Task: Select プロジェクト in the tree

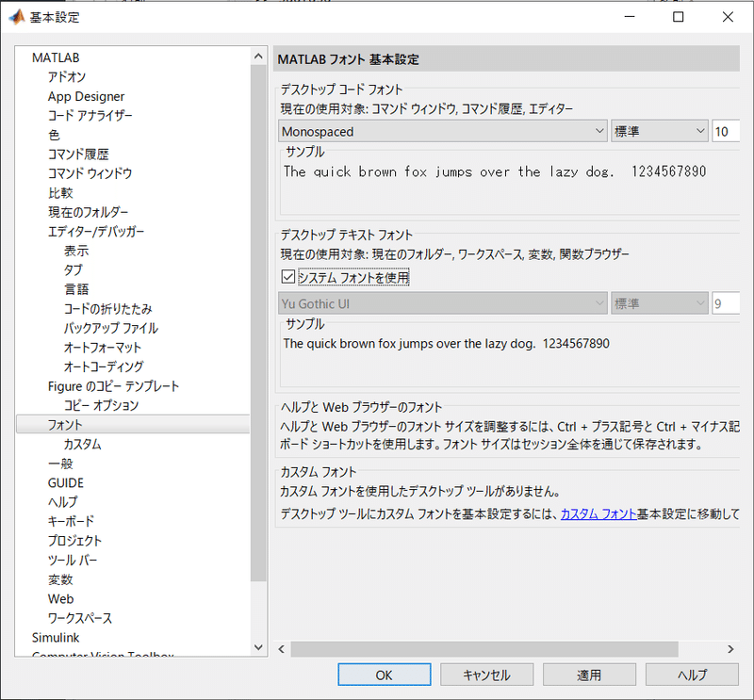Action: [75, 541]
